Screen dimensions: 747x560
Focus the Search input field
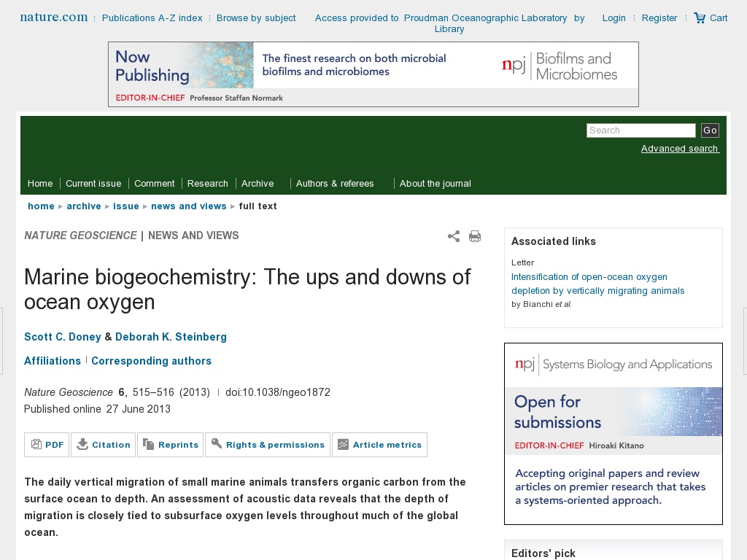(640, 131)
